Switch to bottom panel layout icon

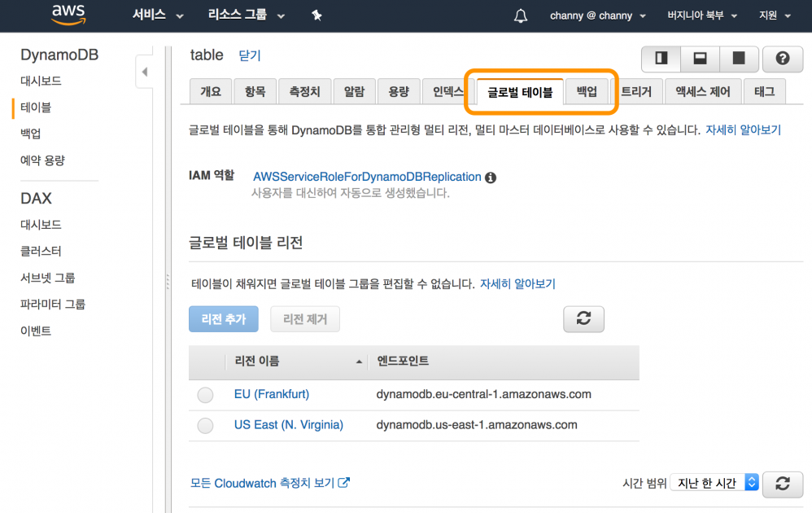click(x=699, y=59)
